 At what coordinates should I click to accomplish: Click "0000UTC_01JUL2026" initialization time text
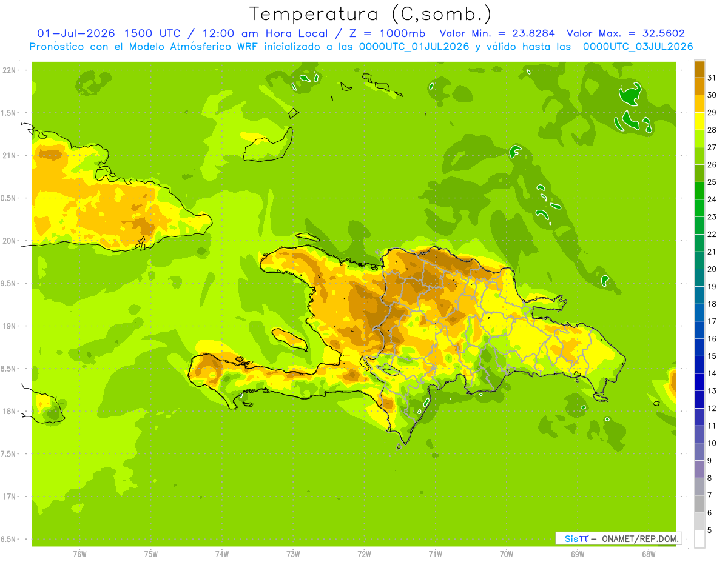click(414, 47)
